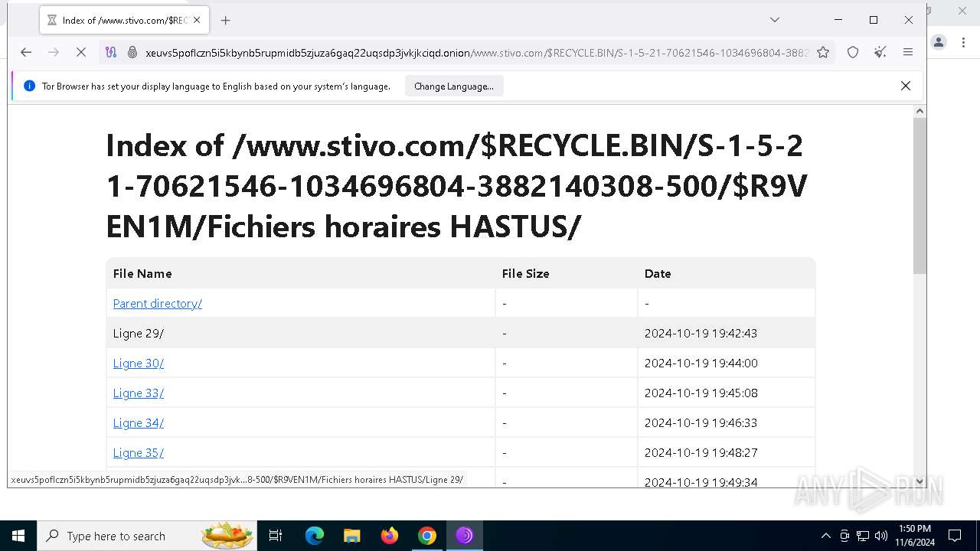Viewport: 980px width, 551px height.
Task: Open the Ligne 35 folder link
Action: pyautogui.click(x=139, y=453)
